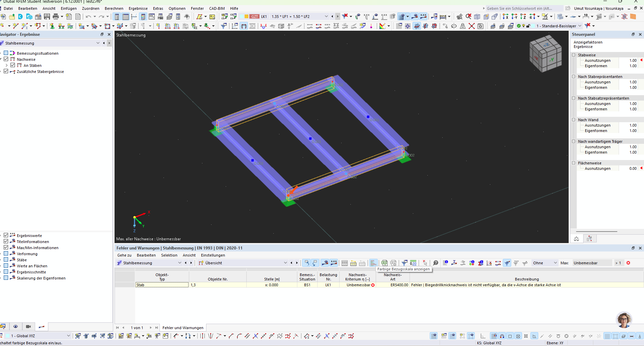Open the Selektion menu in results panel
The width and height of the screenshot is (644, 346).
coord(169,255)
